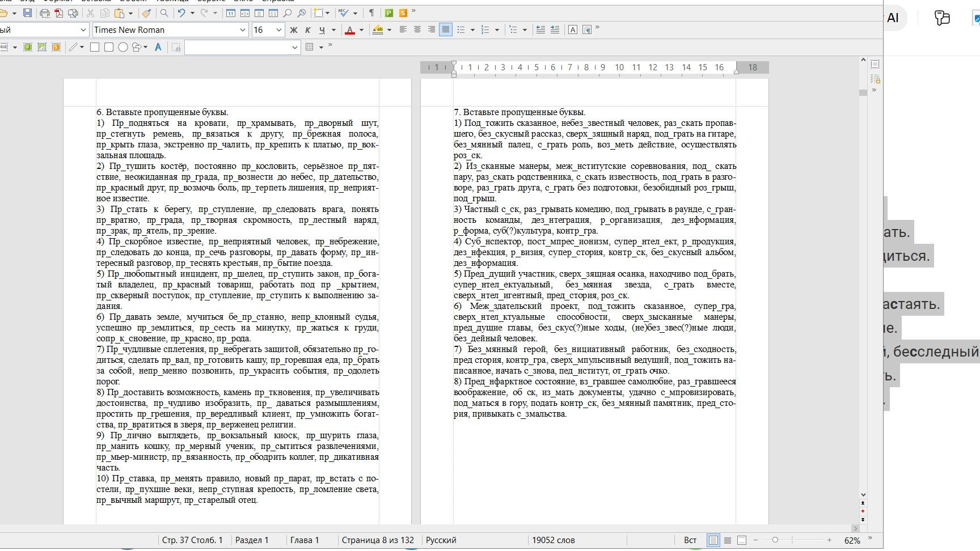Select the Ellipse shape tool
The height and width of the screenshot is (551, 980).
(122, 47)
